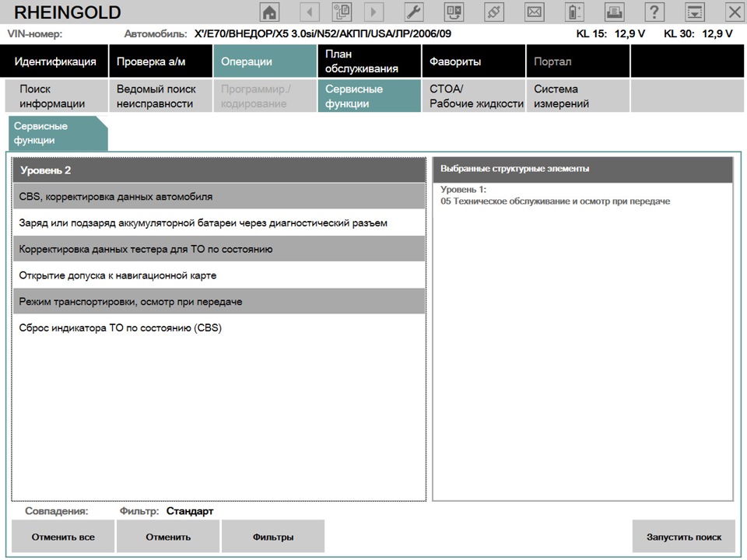Select Заряд или подзаряд аккумуляторной батареи row
Screen dimensions: 747x560
click(219, 222)
